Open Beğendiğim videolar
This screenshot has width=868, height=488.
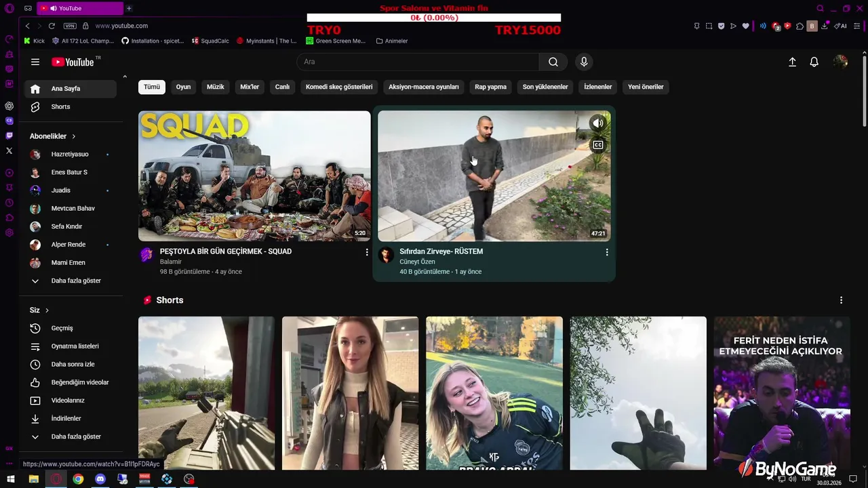(x=71, y=382)
